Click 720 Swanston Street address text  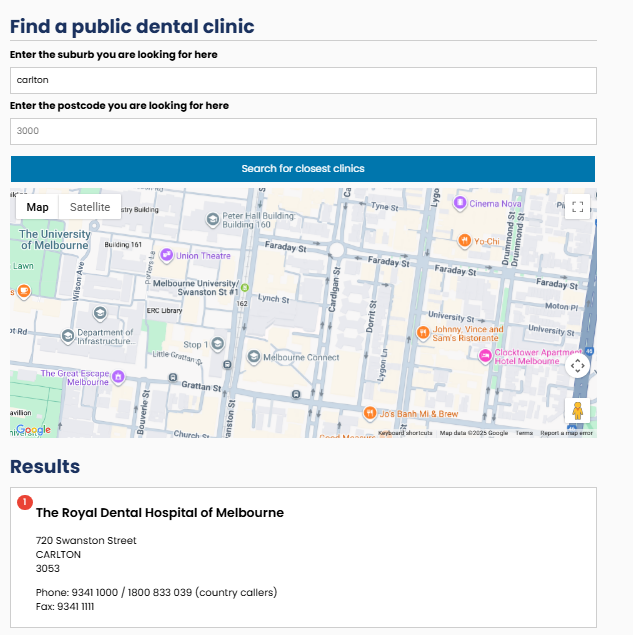[x=86, y=541]
